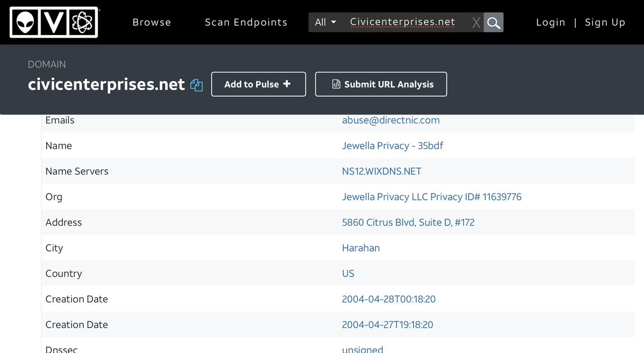Click the Harahan city link
Screen dimensions: 644x353
click(360, 248)
